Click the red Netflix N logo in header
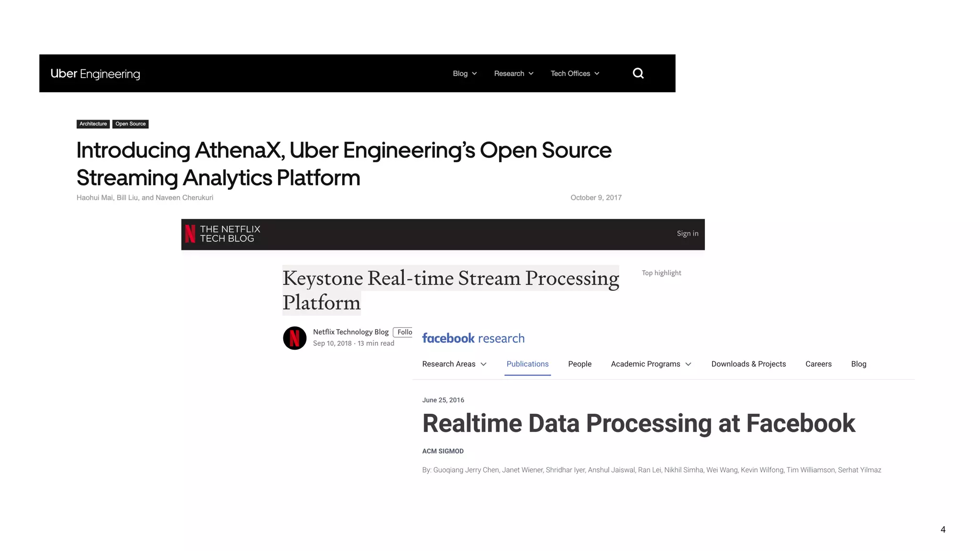This screenshot has height=551, width=980. coord(190,234)
